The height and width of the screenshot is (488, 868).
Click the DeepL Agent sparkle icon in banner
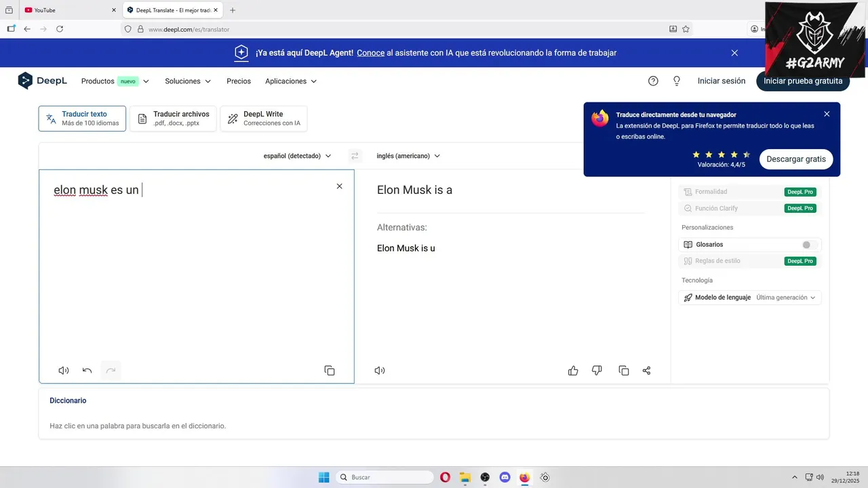coord(241,53)
